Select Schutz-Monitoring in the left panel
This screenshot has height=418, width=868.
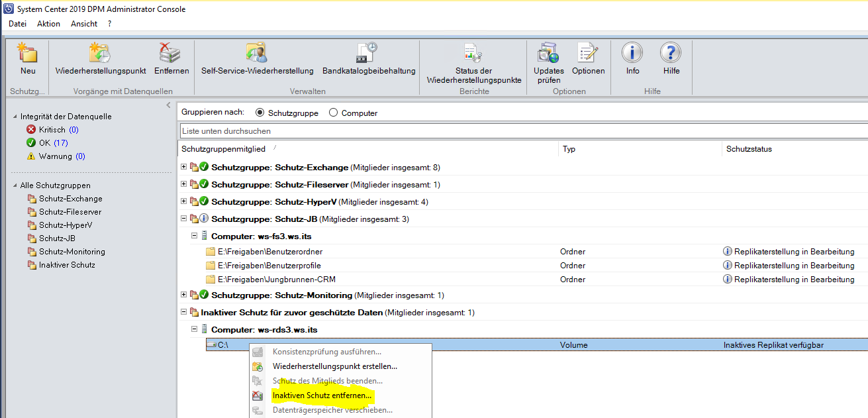coord(66,252)
